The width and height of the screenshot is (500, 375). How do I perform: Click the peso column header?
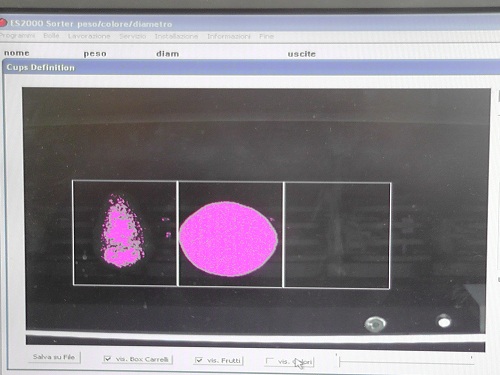tap(95, 54)
